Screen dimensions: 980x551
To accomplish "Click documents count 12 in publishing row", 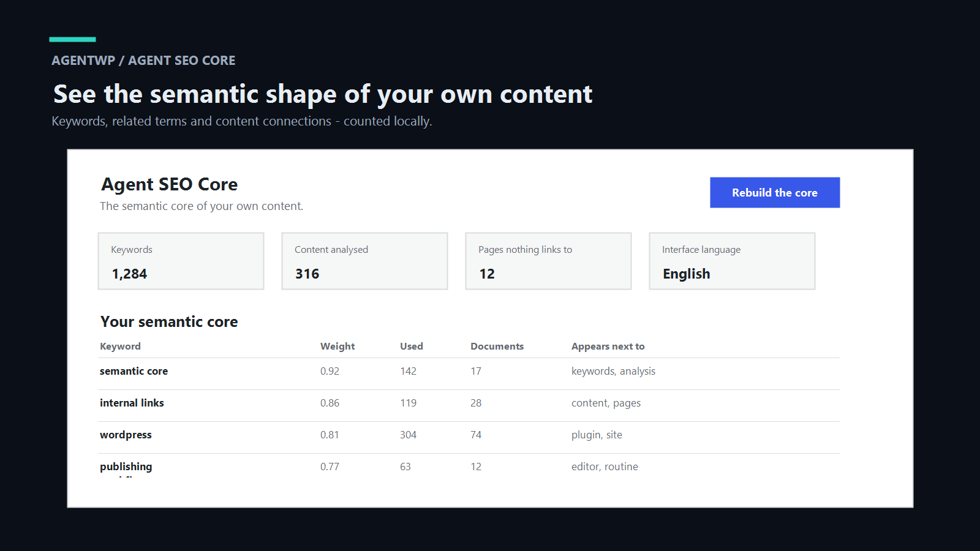I will click(x=476, y=467).
